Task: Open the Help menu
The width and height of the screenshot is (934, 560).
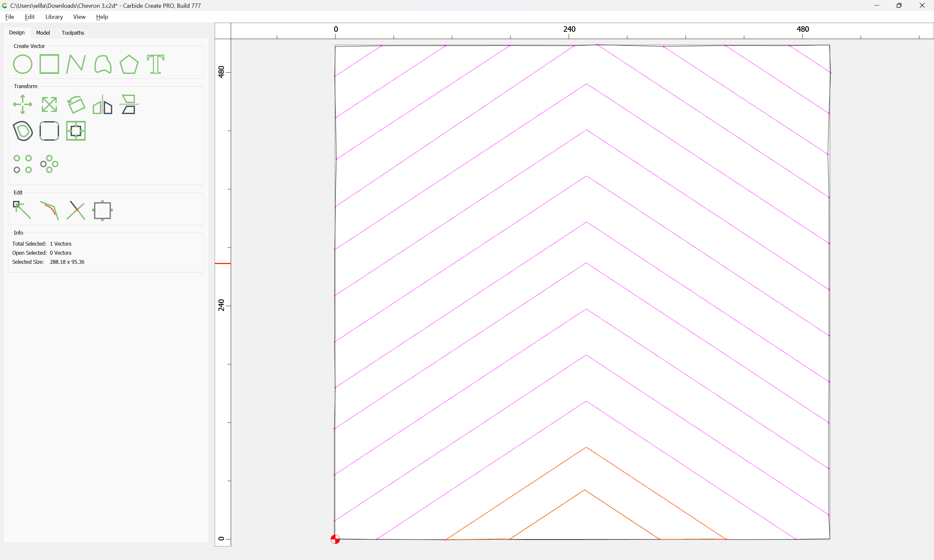Action: pyautogui.click(x=102, y=17)
